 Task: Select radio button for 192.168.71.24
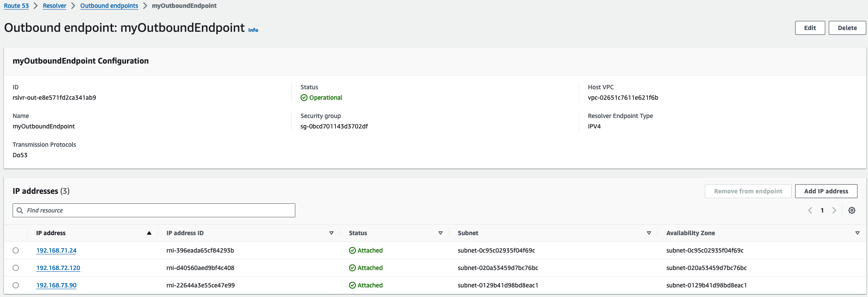pos(16,250)
